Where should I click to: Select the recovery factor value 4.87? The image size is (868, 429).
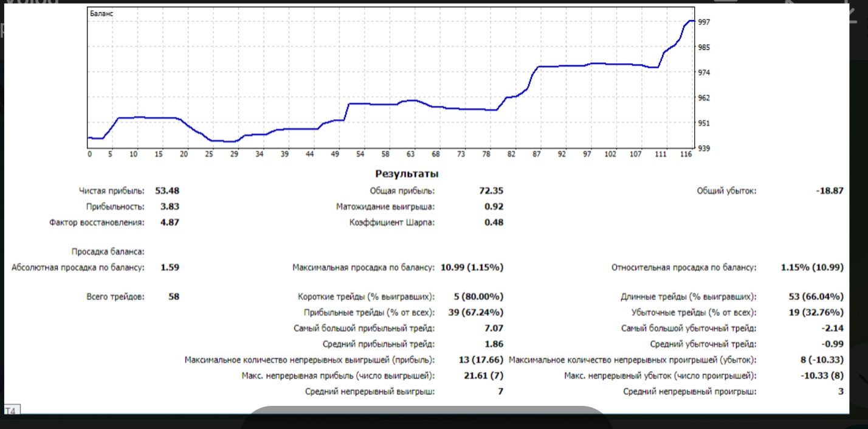(170, 223)
